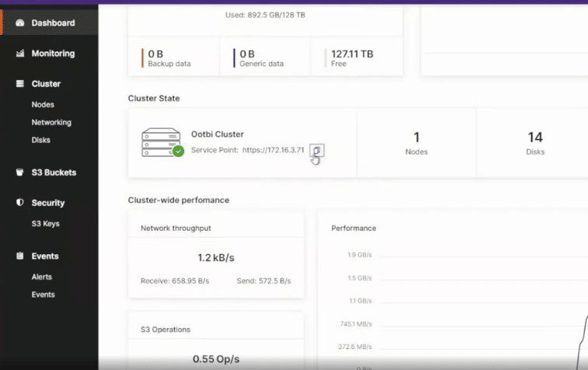This screenshot has height=370, width=588.
Task: Click the 745.1 MB/s axis label
Action: [356, 324]
